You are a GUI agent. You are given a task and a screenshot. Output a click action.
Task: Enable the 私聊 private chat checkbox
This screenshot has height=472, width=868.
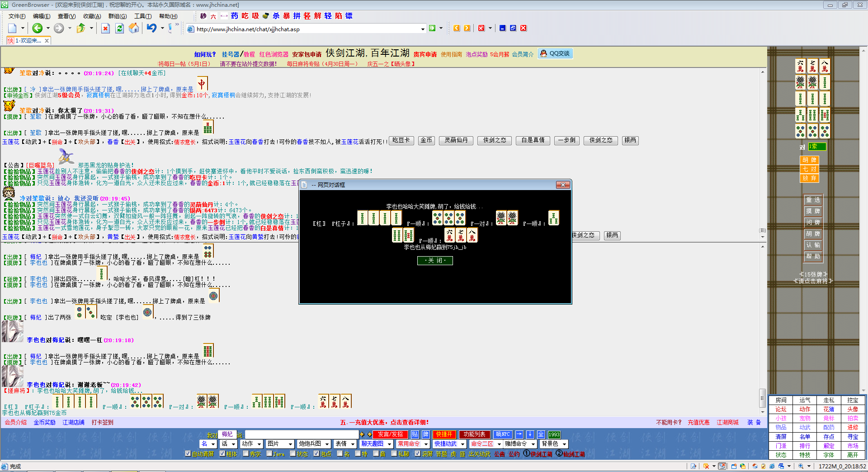[x=394, y=453]
